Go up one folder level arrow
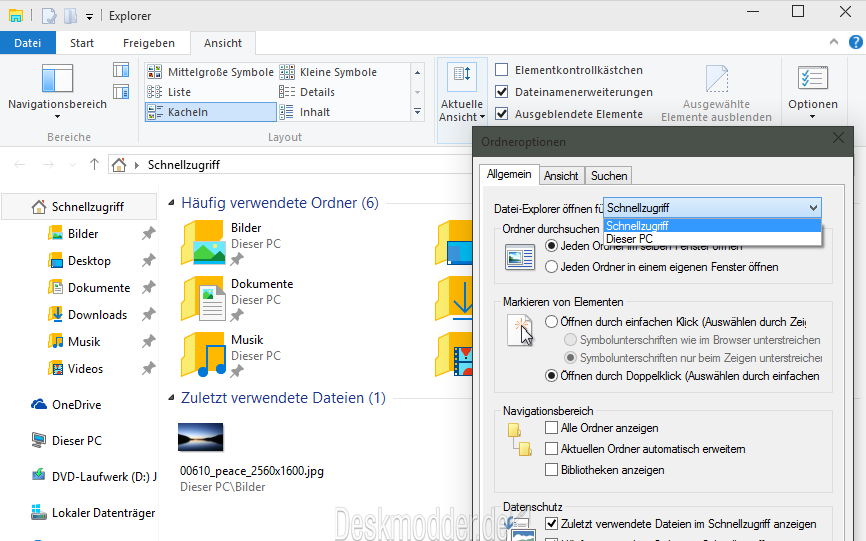 coord(94,165)
